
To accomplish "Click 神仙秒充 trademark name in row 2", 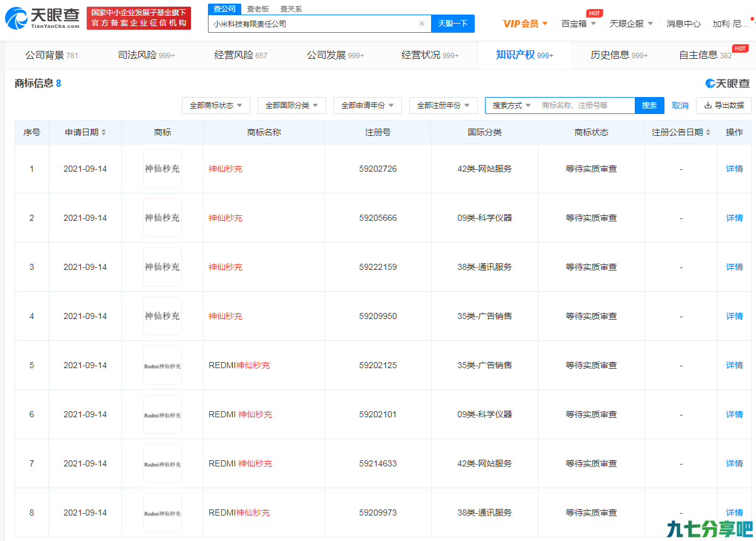I will point(226,218).
